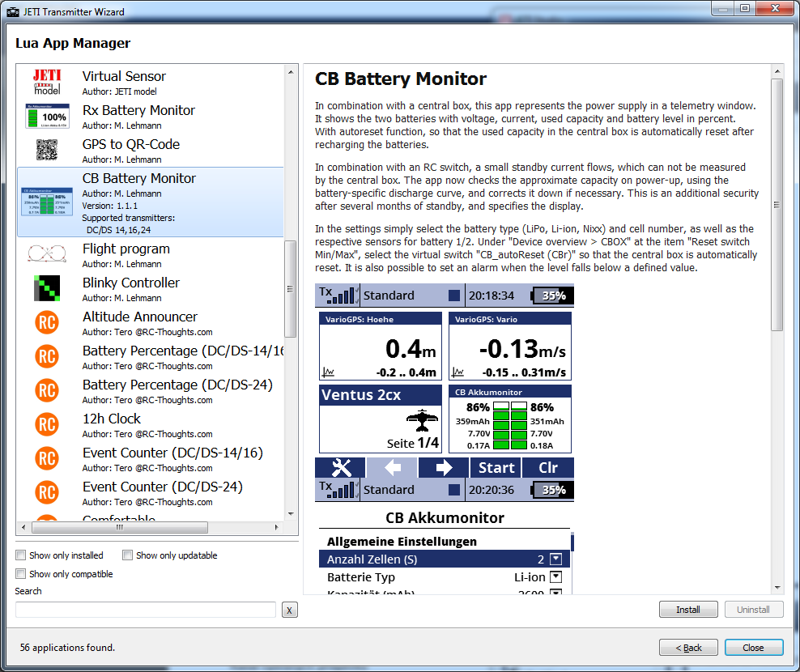Image resolution: width=800 pixels, height=672 pixels.
Task: Click RC icon beside Event Counter (DC/DS-14/16)
Action: (x=47, y=458)
